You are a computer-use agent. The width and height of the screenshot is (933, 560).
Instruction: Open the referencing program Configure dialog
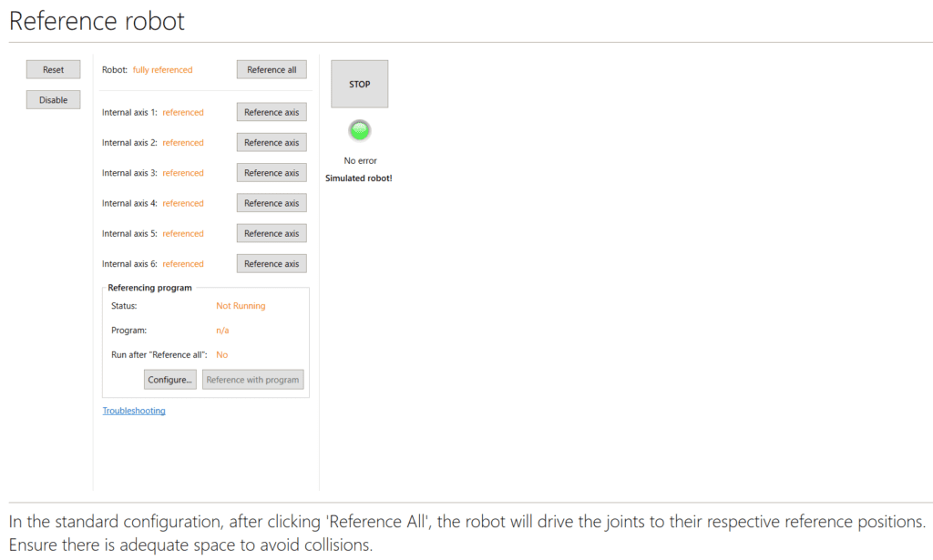170,380
